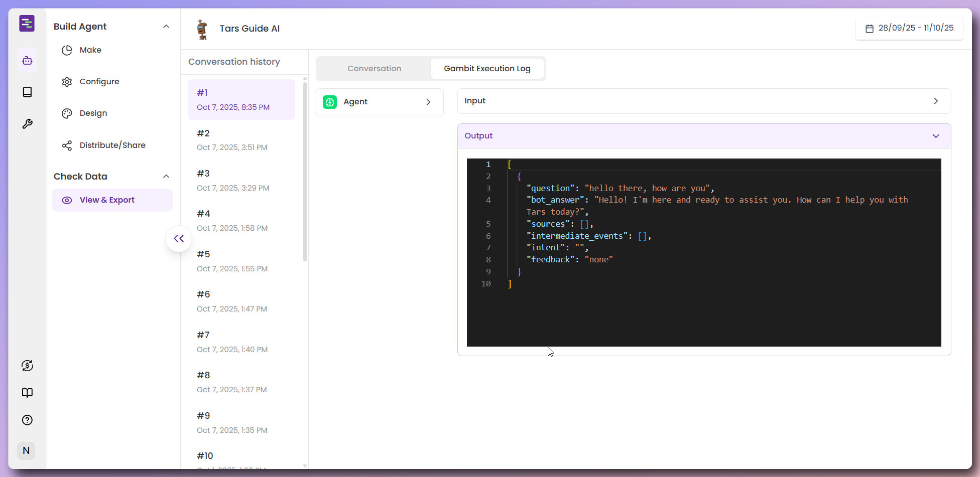Viewport: 980px width, 477px height.
Task: Click the "sources" line in output code
Action: (560, 224)
